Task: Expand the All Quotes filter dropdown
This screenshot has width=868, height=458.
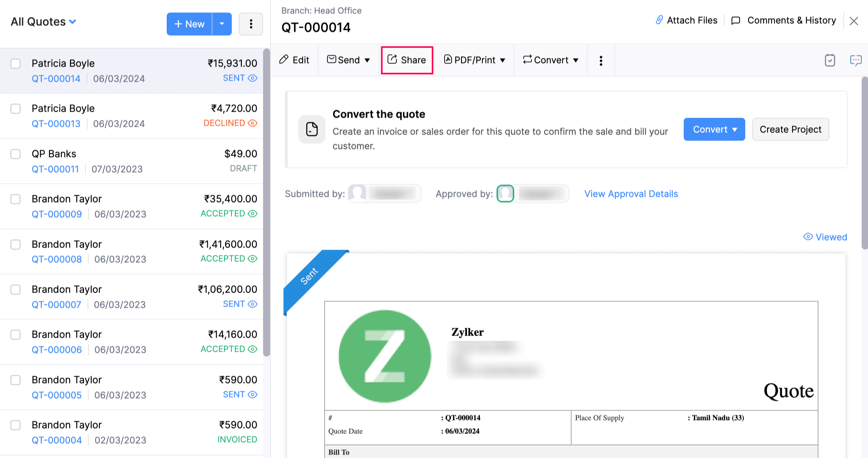Action: point(43,21)
